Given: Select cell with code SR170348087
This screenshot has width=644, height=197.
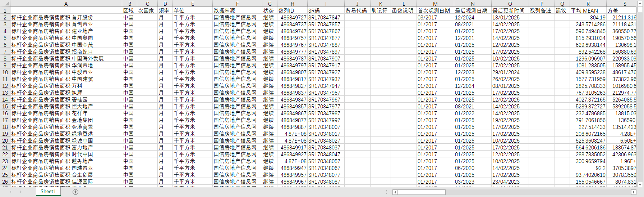Looking at the screenshot, I should (x=326, y=182).
